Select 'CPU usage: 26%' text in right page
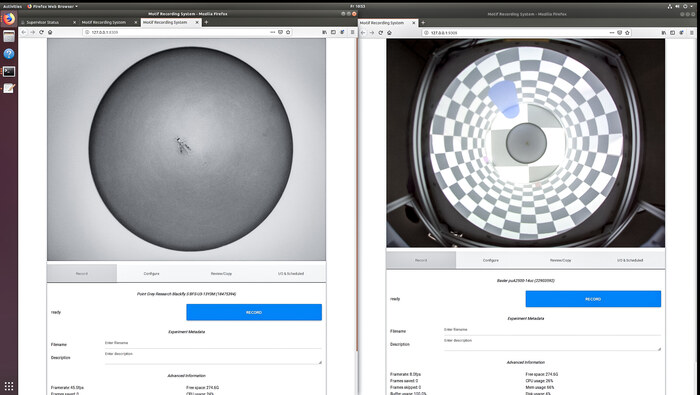The height and width of the screenshot is (395, 700). 539,381
